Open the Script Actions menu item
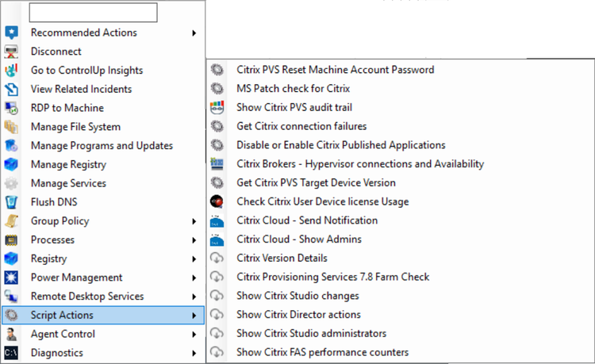The width and height of the screenshot is (595, 364). click(103, 315)
